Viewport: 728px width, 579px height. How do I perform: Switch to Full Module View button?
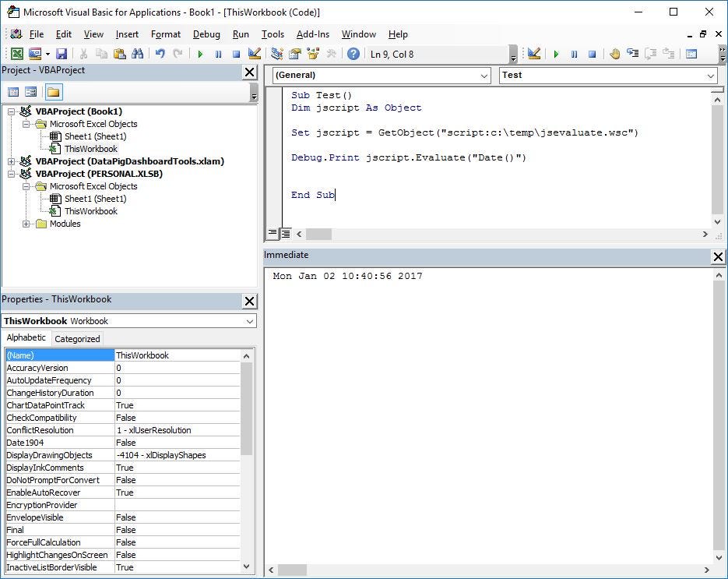tap(286, 234)
